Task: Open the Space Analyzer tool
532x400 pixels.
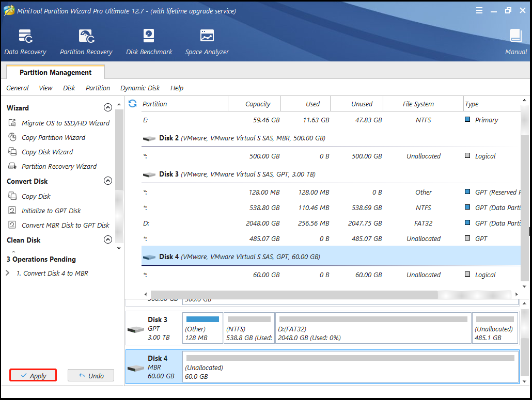Action: (207, 42)
